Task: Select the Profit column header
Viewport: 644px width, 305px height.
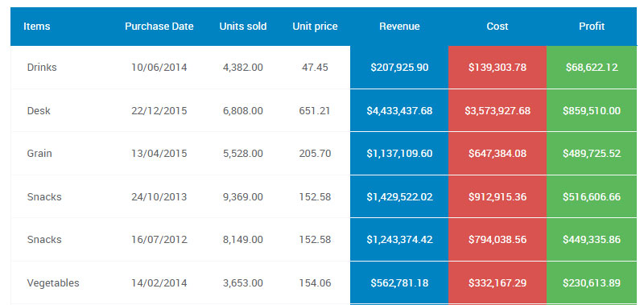Action: 592,27
